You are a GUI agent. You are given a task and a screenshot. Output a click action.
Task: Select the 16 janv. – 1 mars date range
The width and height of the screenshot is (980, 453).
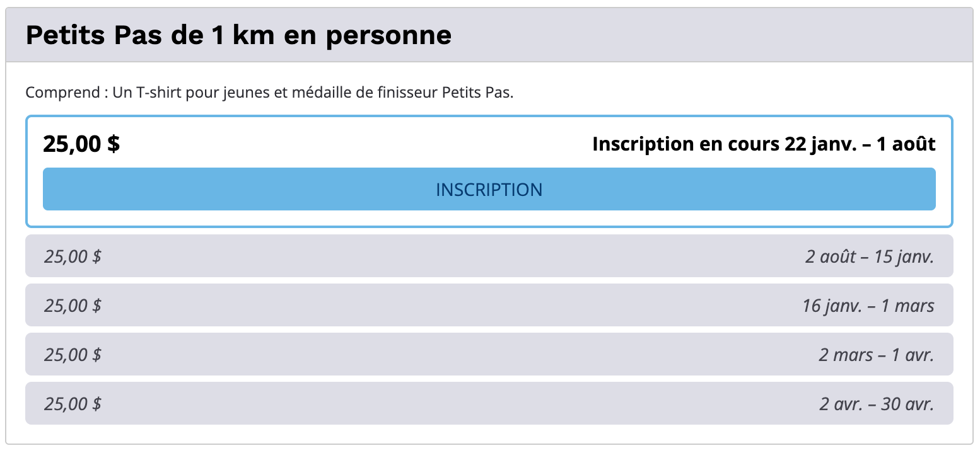(x=868, y=306)
